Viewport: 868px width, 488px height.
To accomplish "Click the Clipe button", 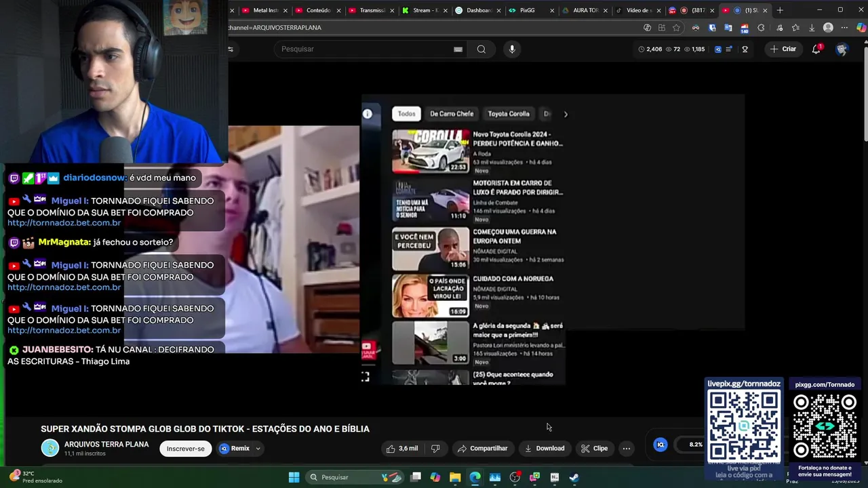I will coord(595,448).
